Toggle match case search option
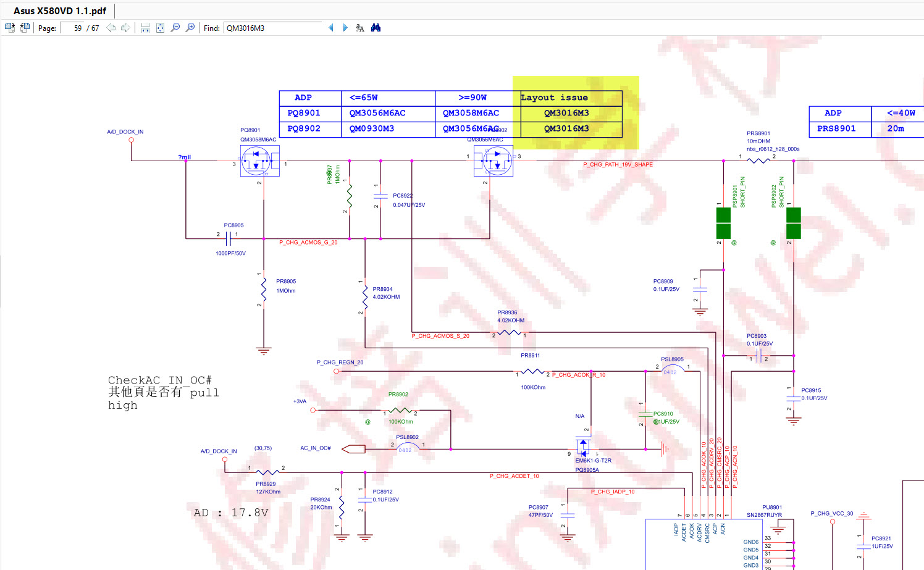The width and height of the screenshot is (924, 570). point(360,28)
